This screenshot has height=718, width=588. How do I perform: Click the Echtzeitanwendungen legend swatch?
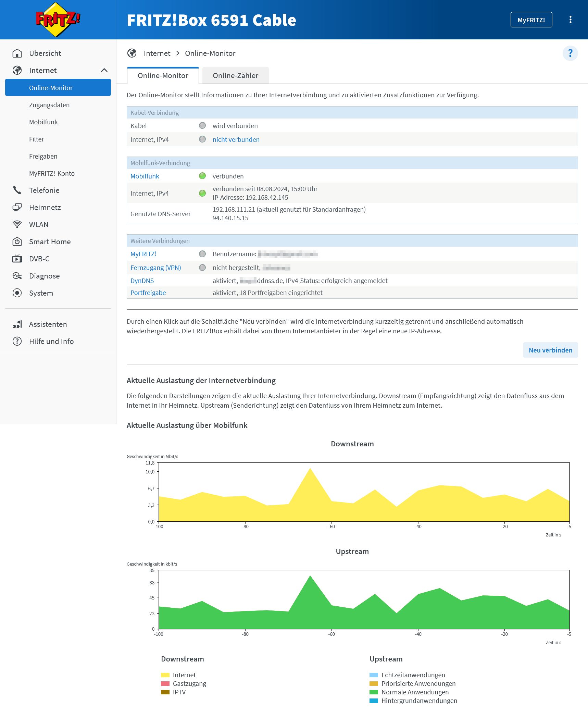pyautogui.click(x=374, y=675)
